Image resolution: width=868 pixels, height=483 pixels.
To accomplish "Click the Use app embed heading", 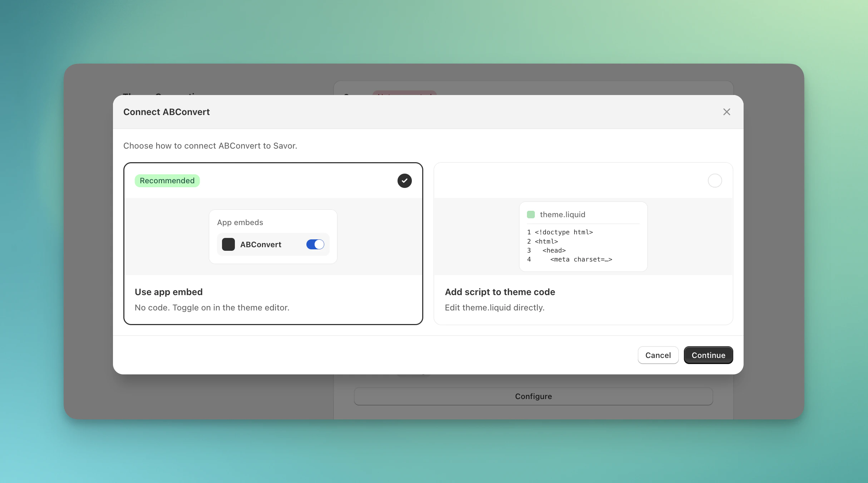I will (x=169, y=292).
